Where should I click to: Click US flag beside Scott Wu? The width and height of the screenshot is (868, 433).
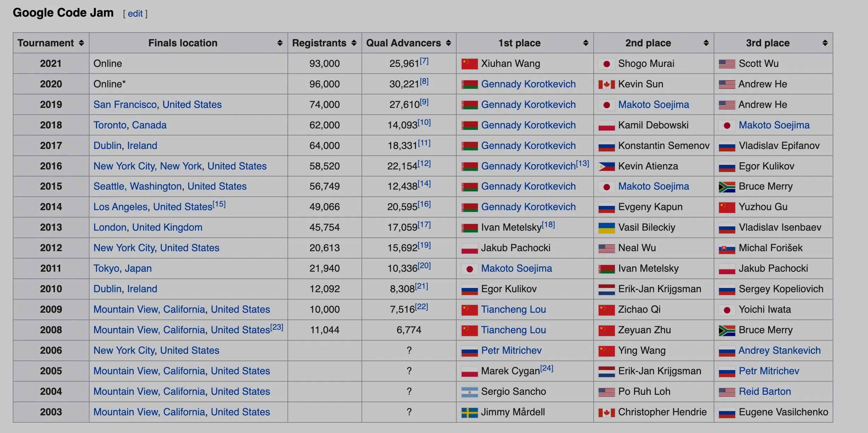[727, 64]
